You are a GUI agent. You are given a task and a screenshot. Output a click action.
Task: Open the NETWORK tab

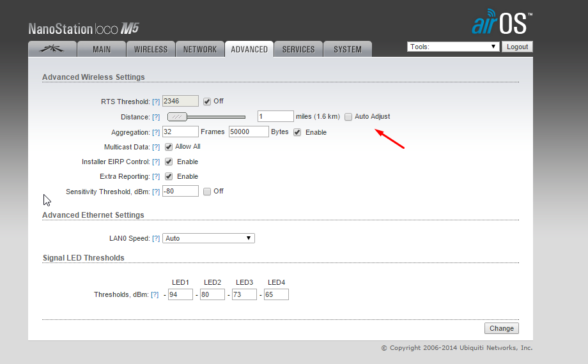tap(200, 49)
